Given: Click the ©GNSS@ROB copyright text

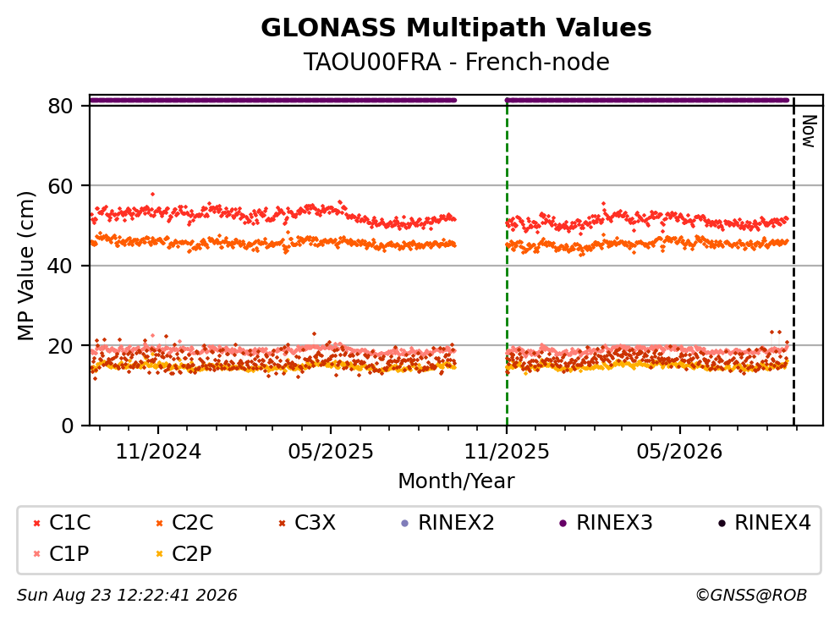Looking at the screenshot, I should pyautogui.click(x=751, y=596).
